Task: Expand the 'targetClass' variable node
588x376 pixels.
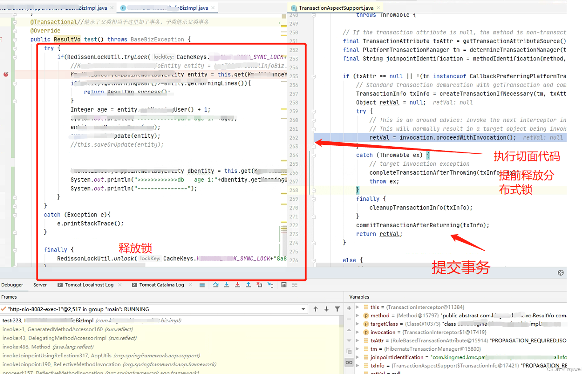Action: [358, 324]
